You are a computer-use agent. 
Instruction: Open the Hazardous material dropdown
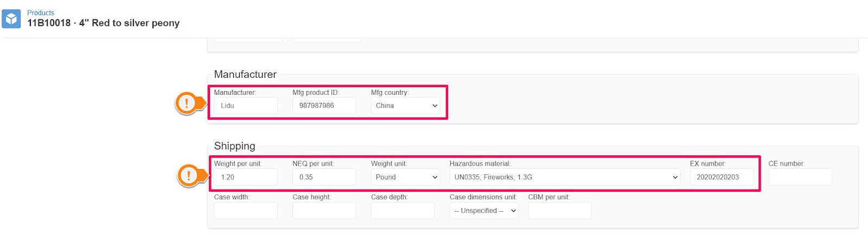coord(565,177)
